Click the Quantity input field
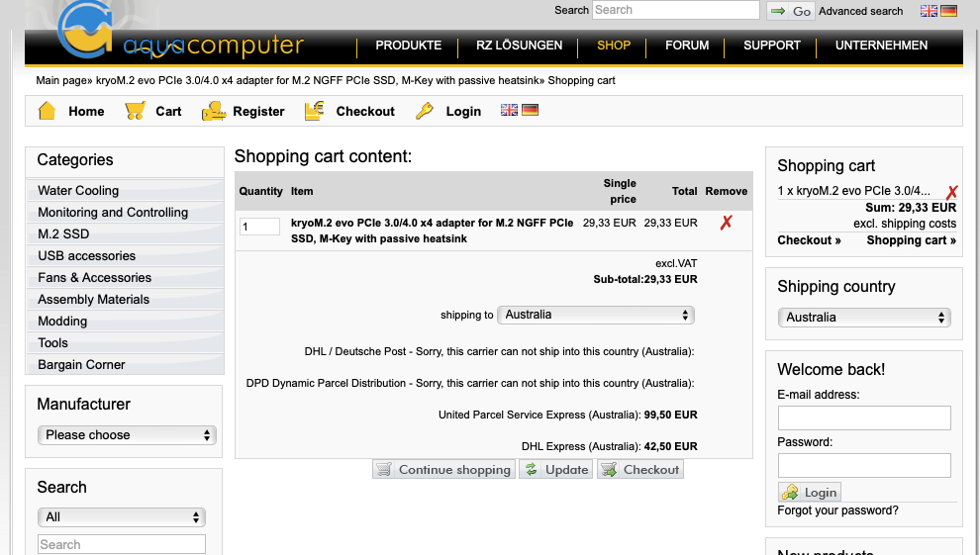This screenshot has width=980, height=555. (259, 227)
